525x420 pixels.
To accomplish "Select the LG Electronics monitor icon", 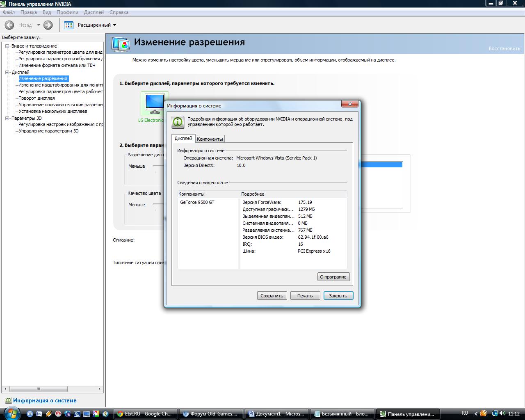I will tap(155, 104).
